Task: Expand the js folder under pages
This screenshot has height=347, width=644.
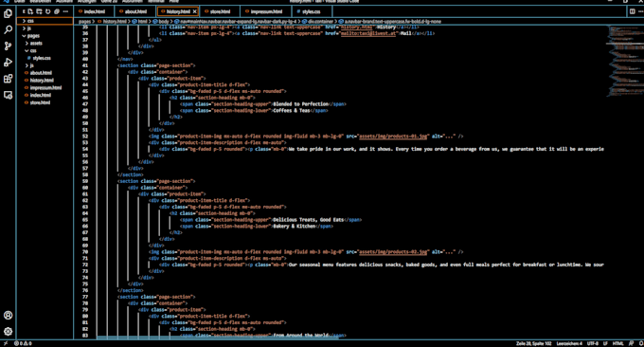Action: (45, 65)
